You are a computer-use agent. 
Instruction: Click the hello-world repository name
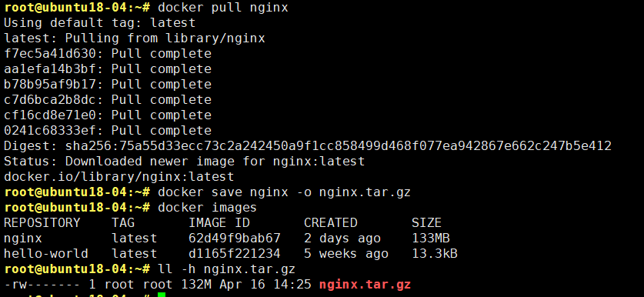point(46,253)
